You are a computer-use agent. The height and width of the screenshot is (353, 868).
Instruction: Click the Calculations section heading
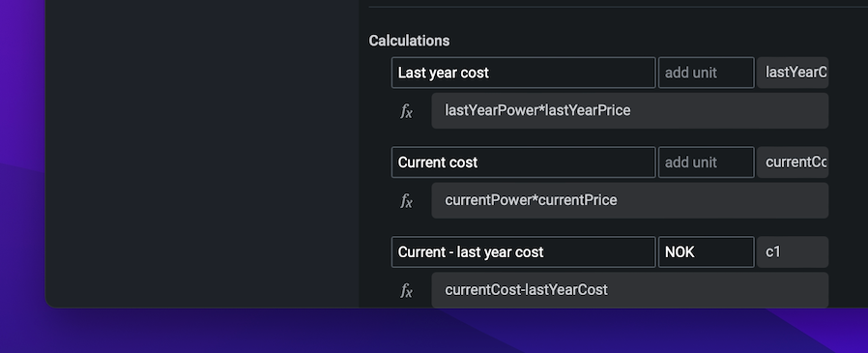point(409,41)
